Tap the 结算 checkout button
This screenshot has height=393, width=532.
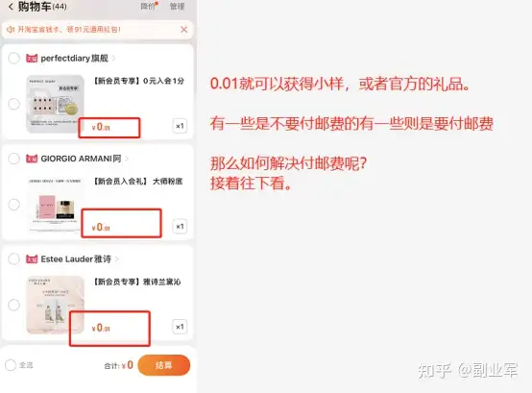164,365
